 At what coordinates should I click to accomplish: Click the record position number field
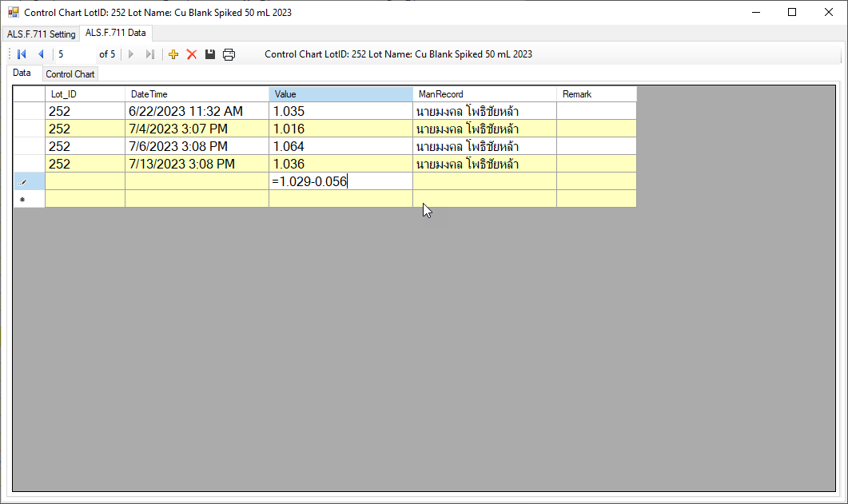point(74,54)
